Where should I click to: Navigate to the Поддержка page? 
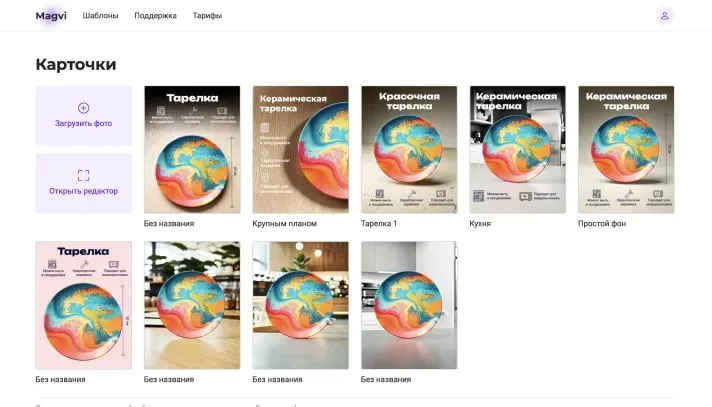click(155, 16)
